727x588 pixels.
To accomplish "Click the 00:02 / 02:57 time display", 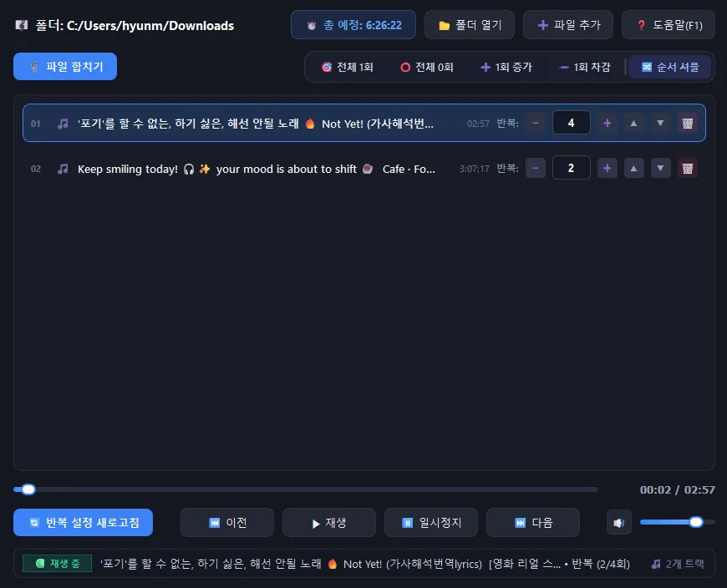I will (678, 489).
